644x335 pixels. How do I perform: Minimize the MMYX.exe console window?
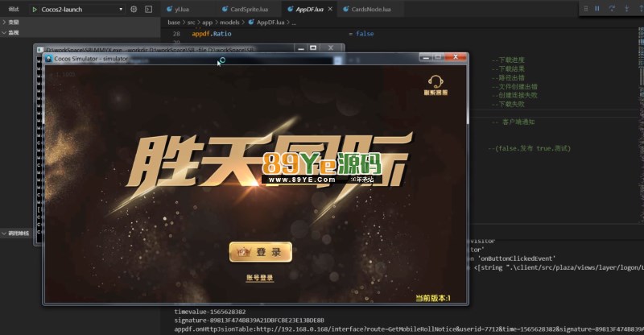300,48
